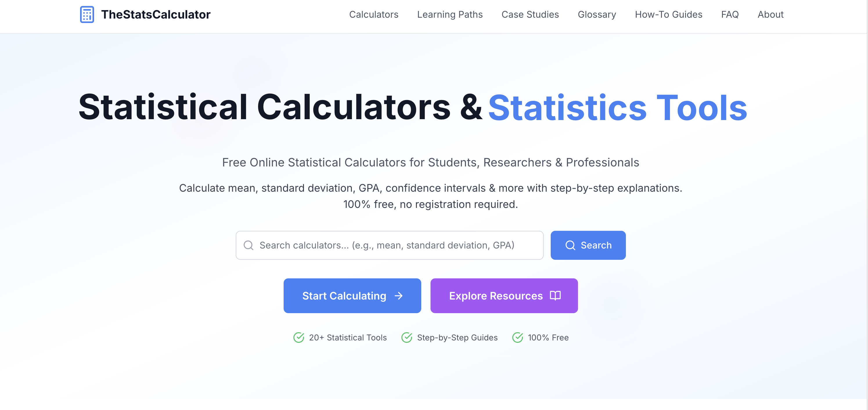Open the How-To Guides page
Screen dimensions: 868x410
pos(668,14)
